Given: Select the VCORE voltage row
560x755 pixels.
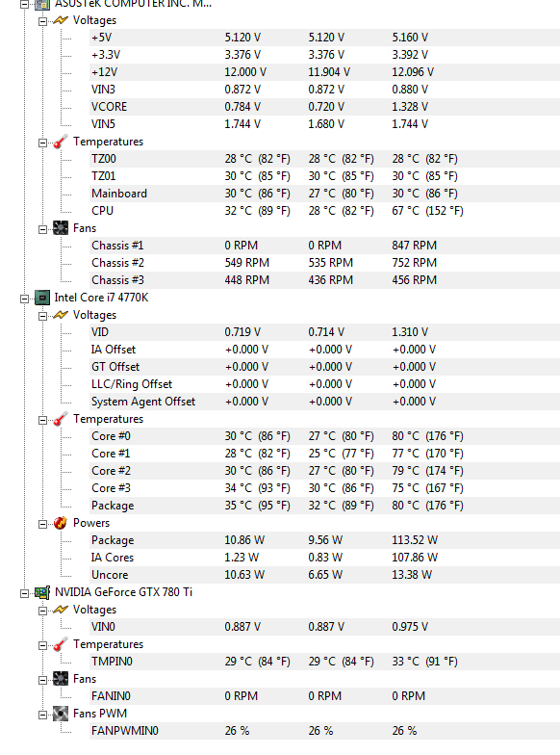Looking at the screenshot, I should 325,107.
